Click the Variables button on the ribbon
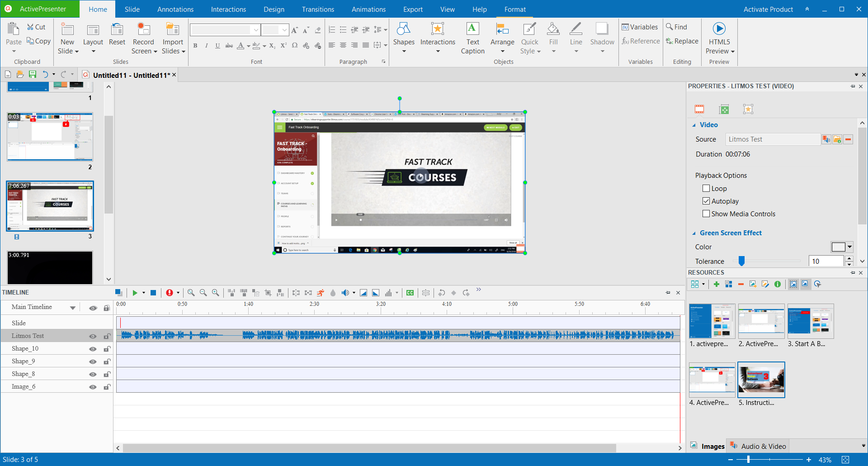Image resolution: width=868 pixels, height=466 pixels. (640, 27)
